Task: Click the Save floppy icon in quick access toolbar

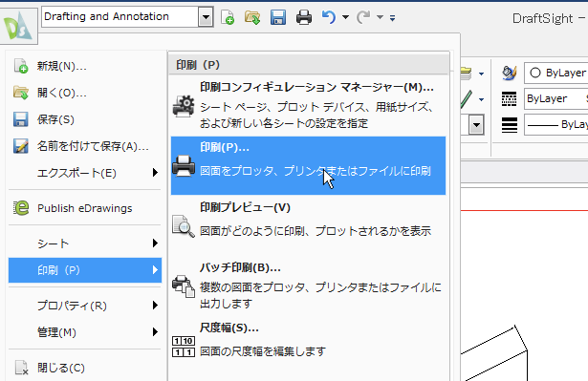Action: pos(278,17)
